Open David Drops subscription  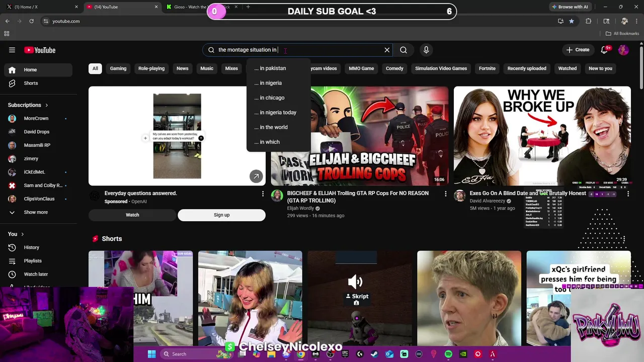(38, 132)
